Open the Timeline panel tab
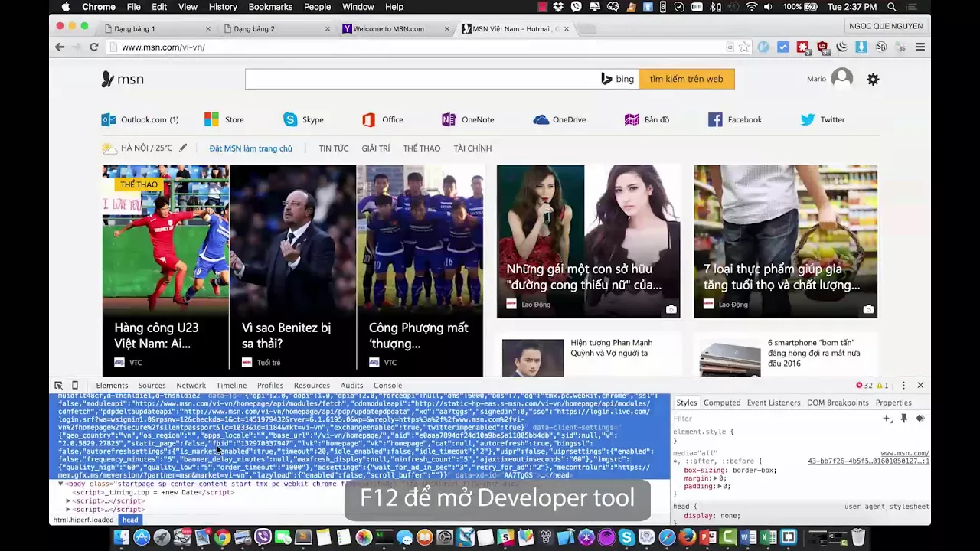 click(x=231, y=386)
